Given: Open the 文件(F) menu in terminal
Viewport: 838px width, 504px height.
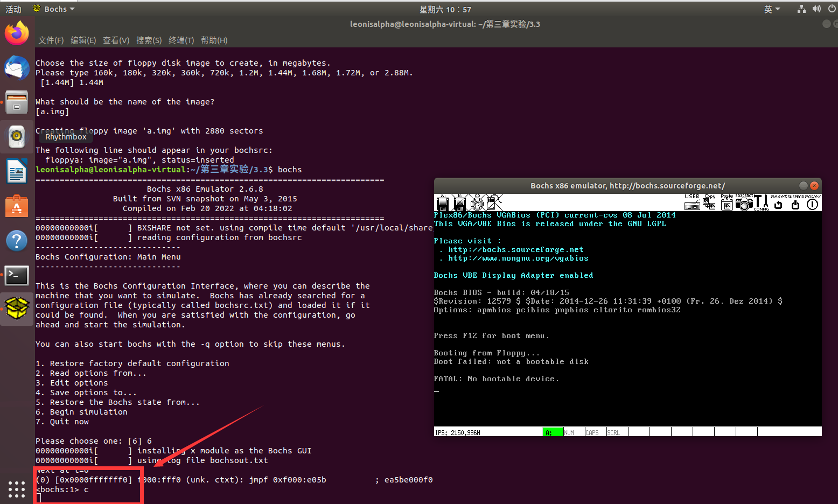Looking at the screenshot, I should [51, 40].
